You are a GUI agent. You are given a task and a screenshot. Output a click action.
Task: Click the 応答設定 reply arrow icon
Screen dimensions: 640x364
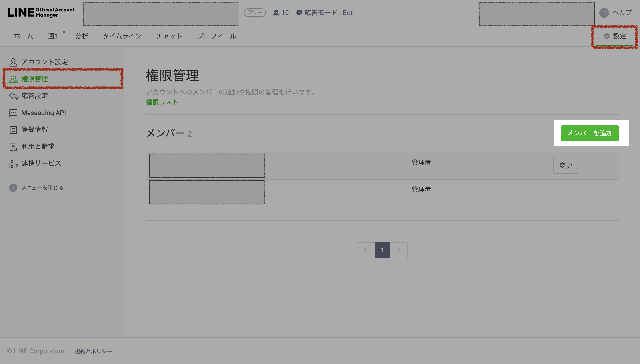click(x=13, y=96)
